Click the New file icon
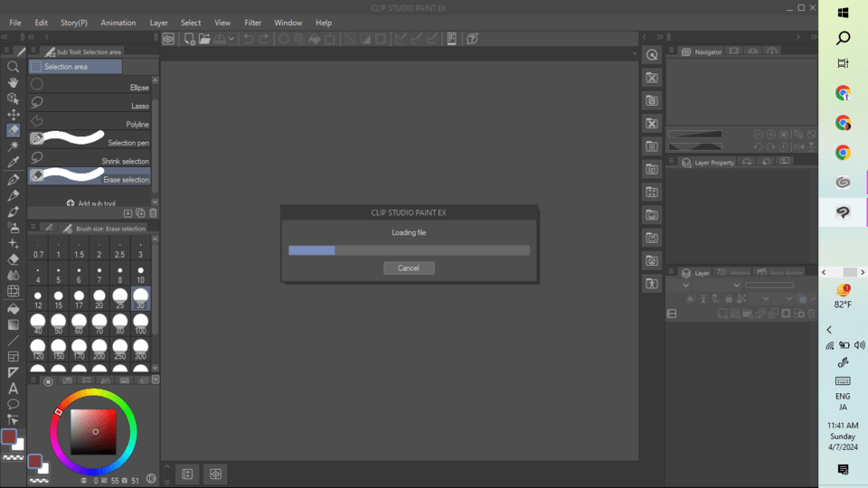 189,39
